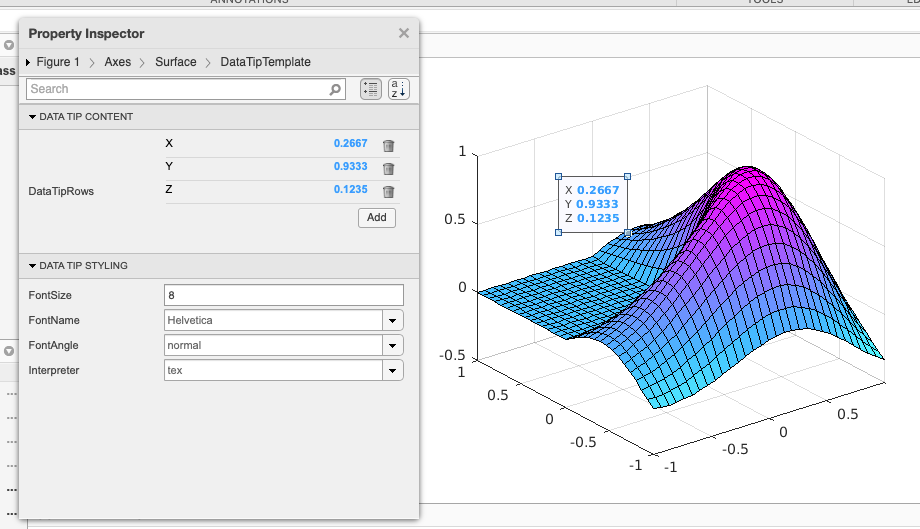Click the 0.2667 value in X row
The height and width of the screenshot is (529, 920).
[x=350, y=144]
